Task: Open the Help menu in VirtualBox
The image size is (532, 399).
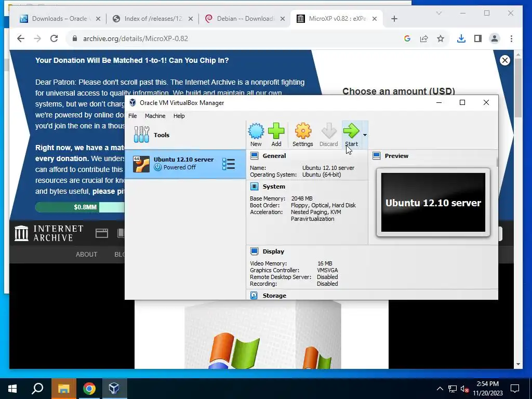Action: [179, 116]
